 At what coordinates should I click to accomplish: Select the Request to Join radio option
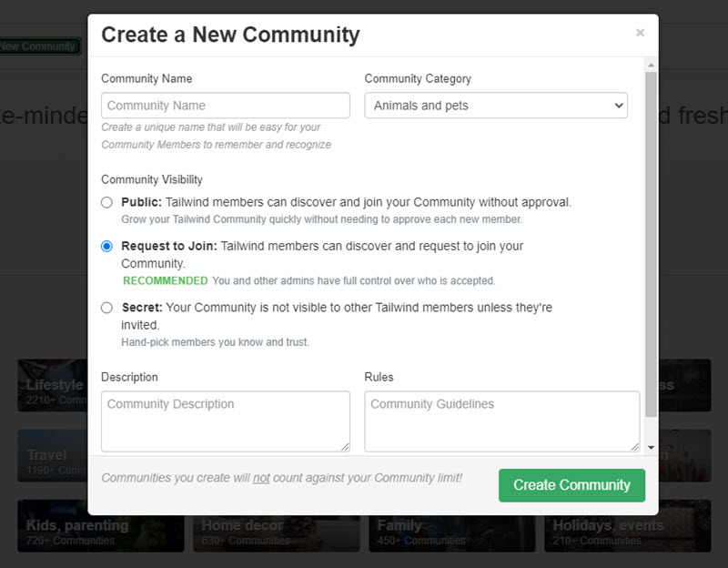point(107,246)
